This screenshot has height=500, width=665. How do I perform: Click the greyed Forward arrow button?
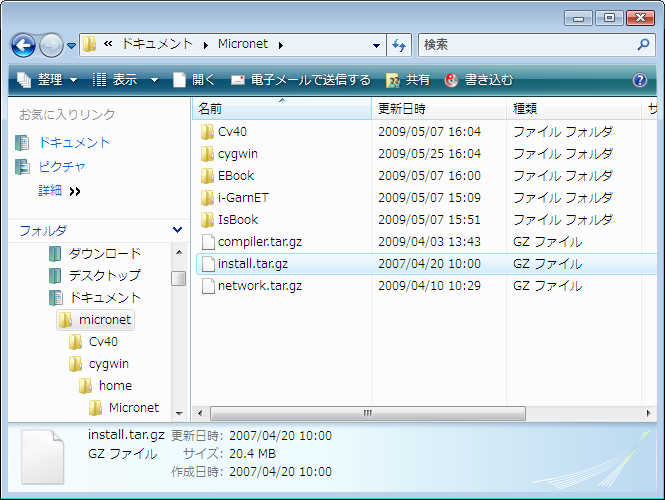(x=51, y=45)
